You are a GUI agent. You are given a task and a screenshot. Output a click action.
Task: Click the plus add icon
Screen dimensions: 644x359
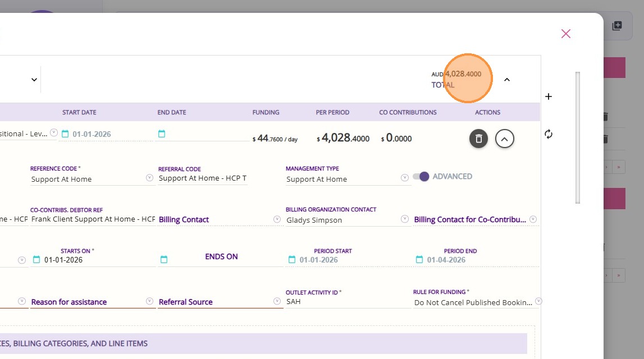(549, 96)
